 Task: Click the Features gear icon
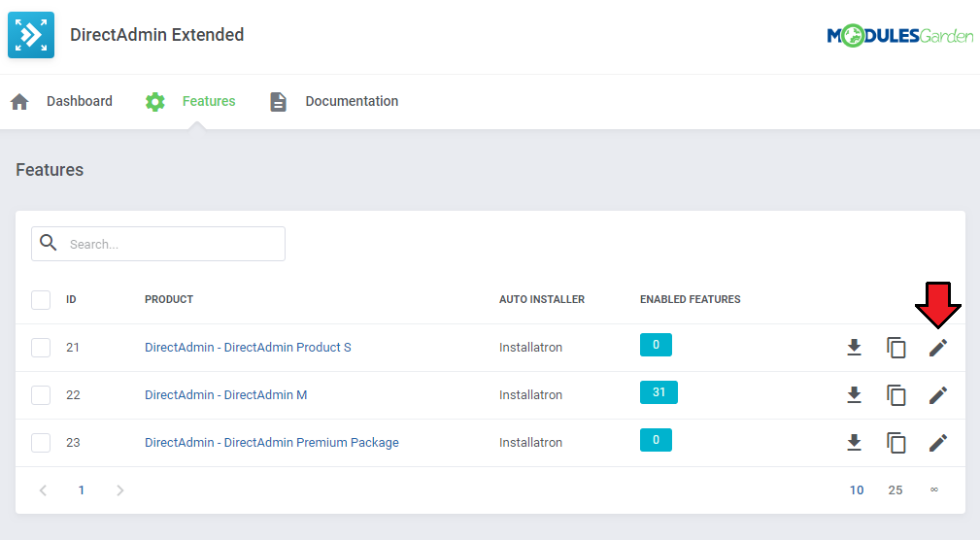155,101
